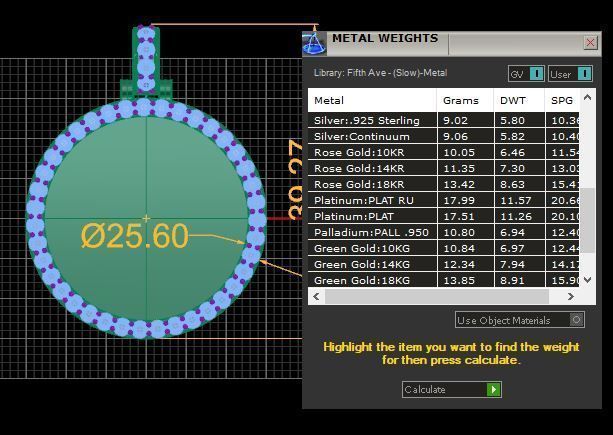Click the Ø25.60 diameter dimension text
The image size is (613, 435).
click(x=135, y=236)
